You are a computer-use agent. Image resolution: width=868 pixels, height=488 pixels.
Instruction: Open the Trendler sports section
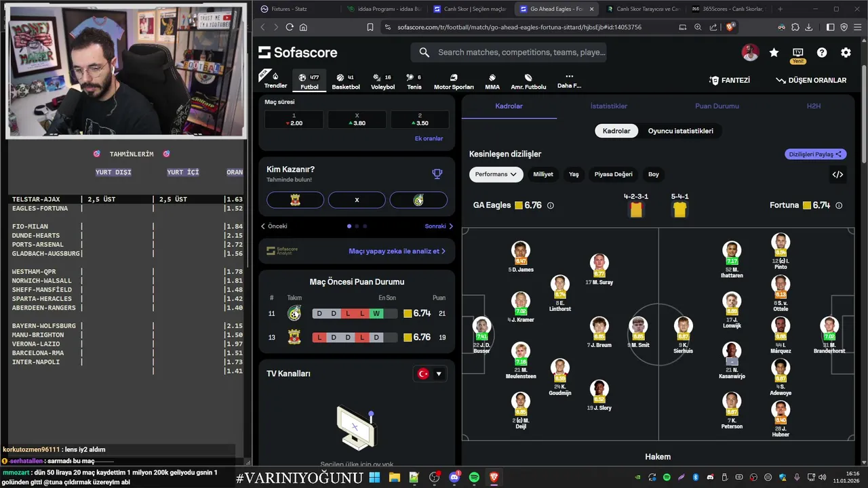click(x=275, y=81)
